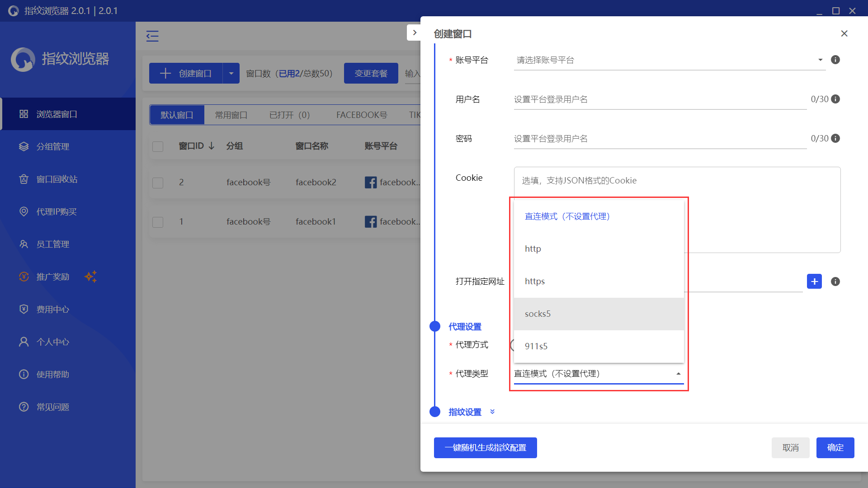This screenshot has width=868, height=488.
Task: Toggle the window ID sort arrow
Action: pos(211,146)
